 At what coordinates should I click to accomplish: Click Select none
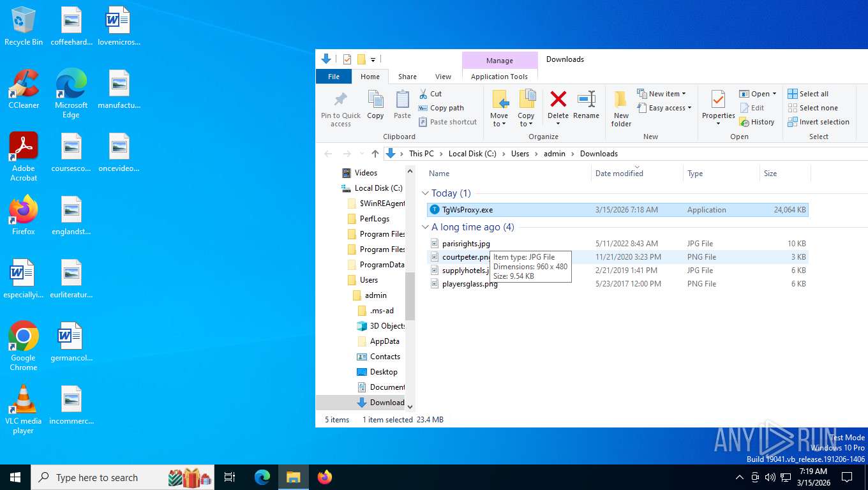(812, 108)
